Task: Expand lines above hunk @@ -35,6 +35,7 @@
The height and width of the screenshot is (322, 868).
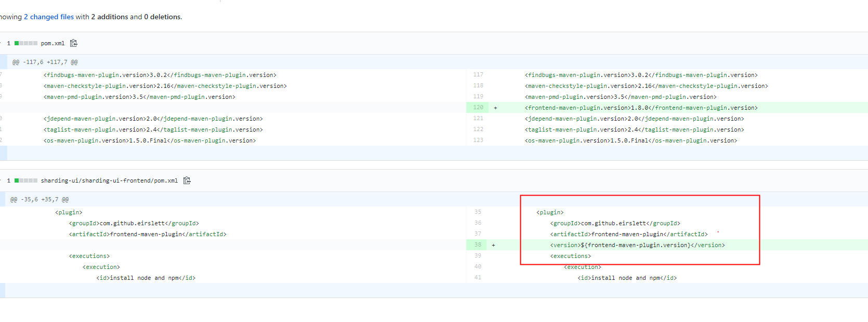Action: [x=3, y=199]
